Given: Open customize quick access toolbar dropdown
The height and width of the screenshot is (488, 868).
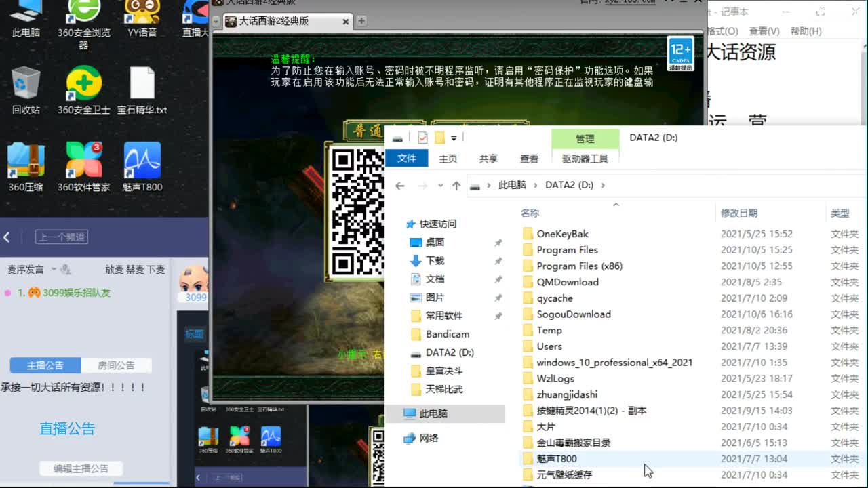Looking at the screenshot, I should coord(454,138).
